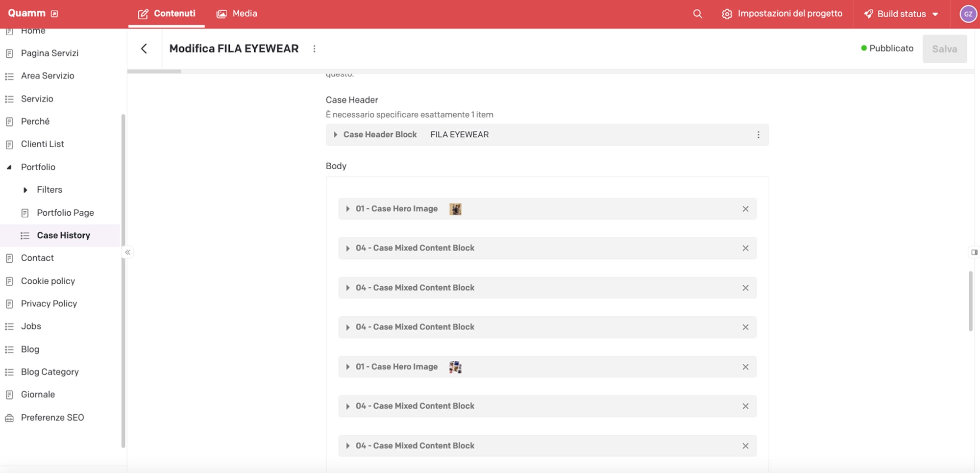Expand the first 01 - Case Hero Image block

[347, 209]
